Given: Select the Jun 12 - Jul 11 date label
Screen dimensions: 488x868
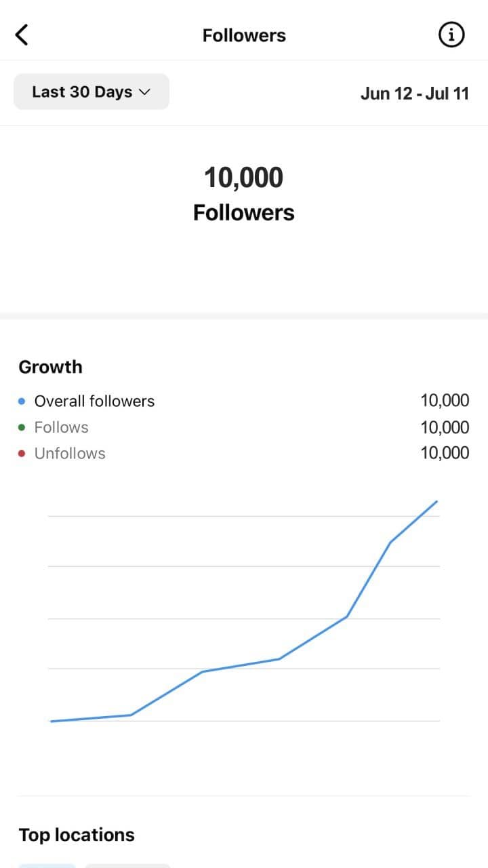Looking at the screenshot, I should click(x=415, y=94).
